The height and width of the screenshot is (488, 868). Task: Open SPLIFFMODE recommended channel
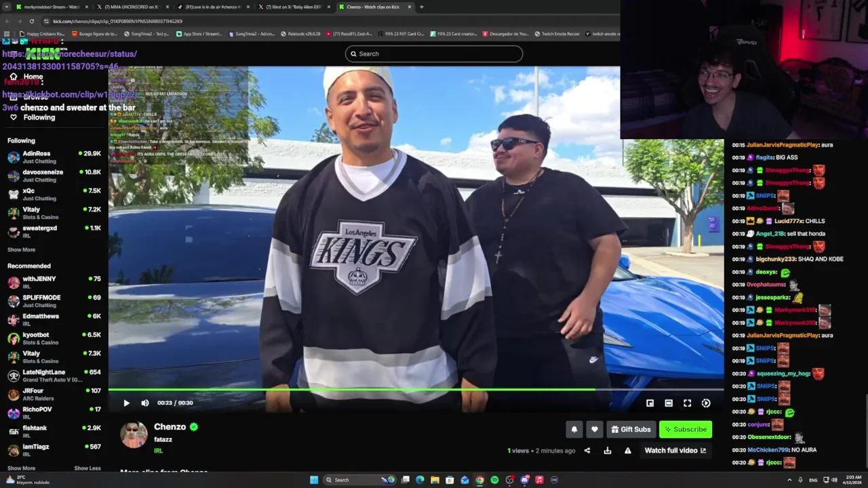tap(54, 301)
